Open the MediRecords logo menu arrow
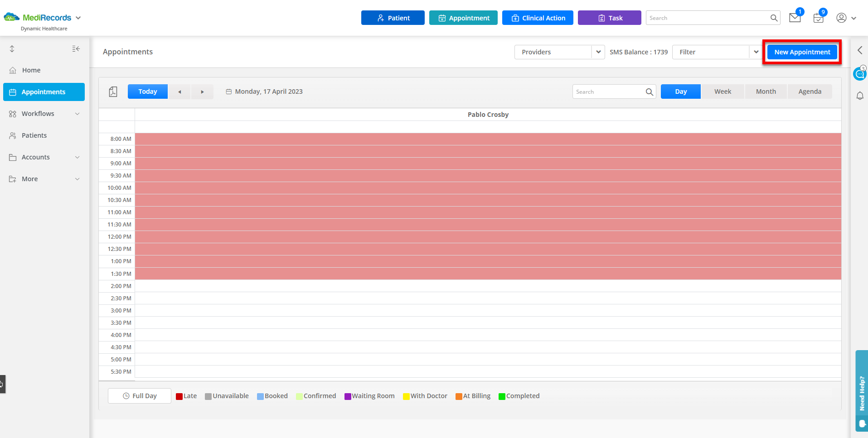The height and width of the screenshot is (438, 868). (x=78, y=18)
